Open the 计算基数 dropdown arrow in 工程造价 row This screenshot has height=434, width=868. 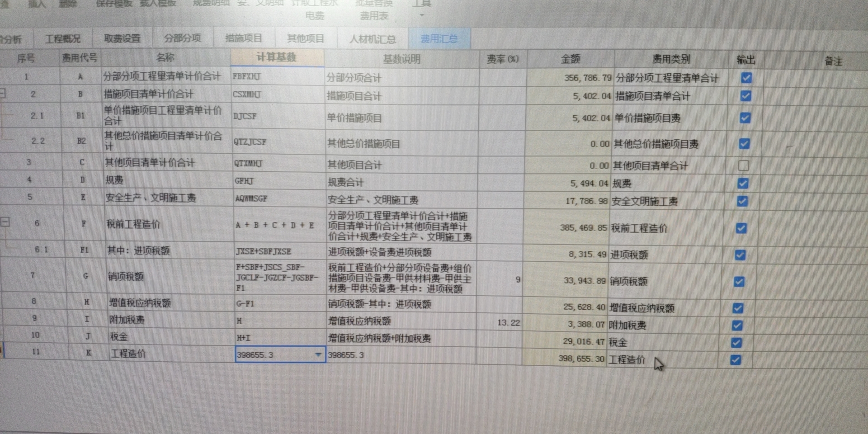(x=318, y=355)
